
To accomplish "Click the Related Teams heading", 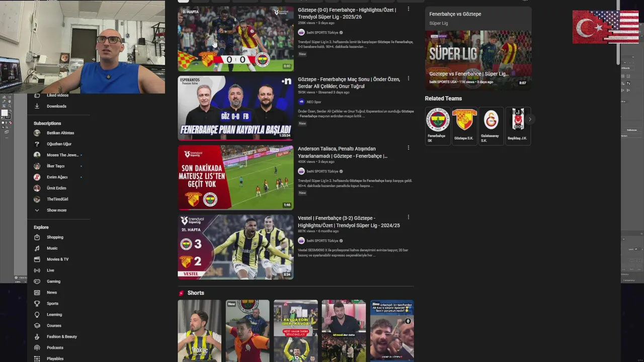I will (x=443, y=99).
